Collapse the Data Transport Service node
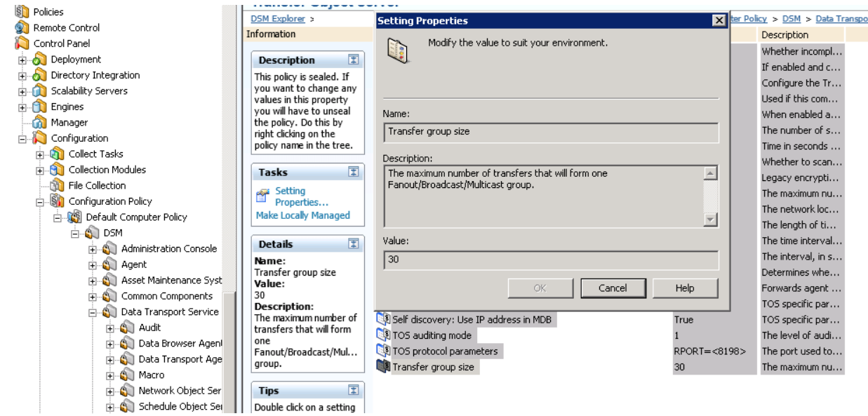 [x=93, y=313]
